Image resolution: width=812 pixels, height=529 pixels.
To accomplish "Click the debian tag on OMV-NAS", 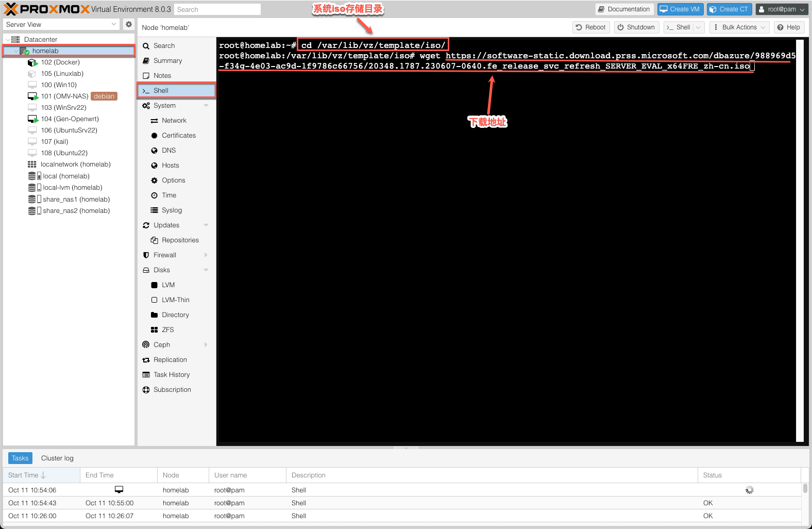I will point(104,96).
